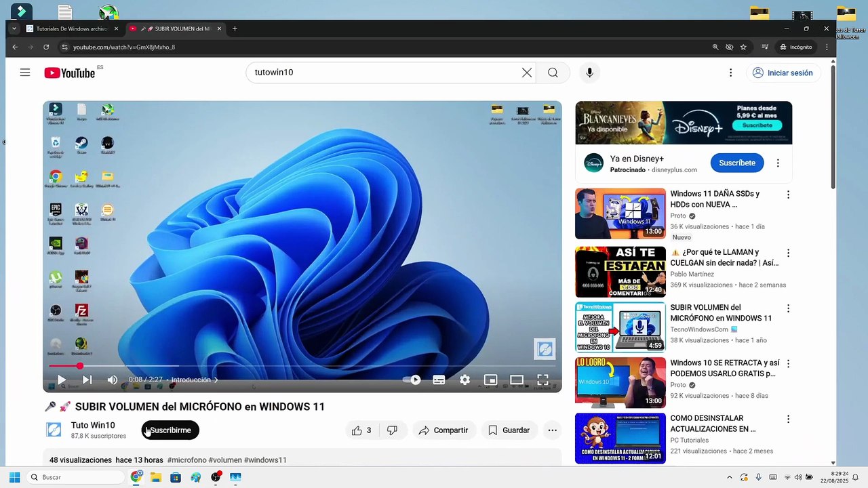Open File Explorer from the taskbar

(x=155, y=477)
